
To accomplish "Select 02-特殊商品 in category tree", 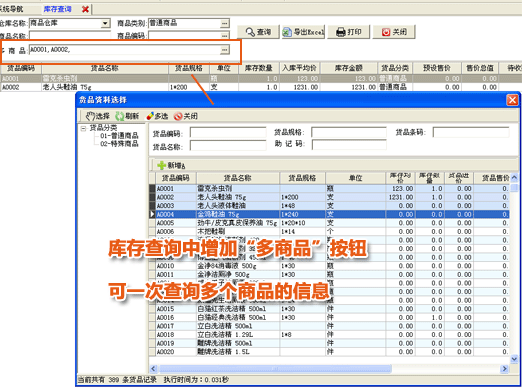I will tap(119, 144).
